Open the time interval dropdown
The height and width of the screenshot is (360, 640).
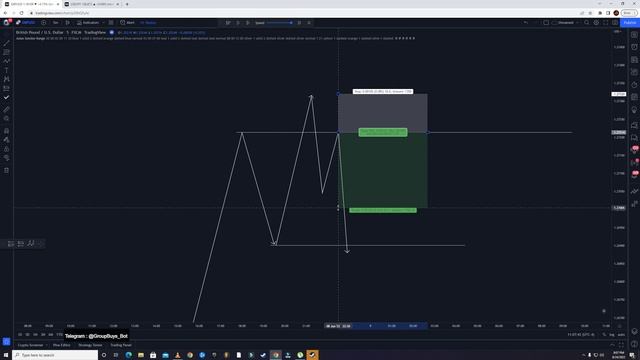(x=56, y=23)
